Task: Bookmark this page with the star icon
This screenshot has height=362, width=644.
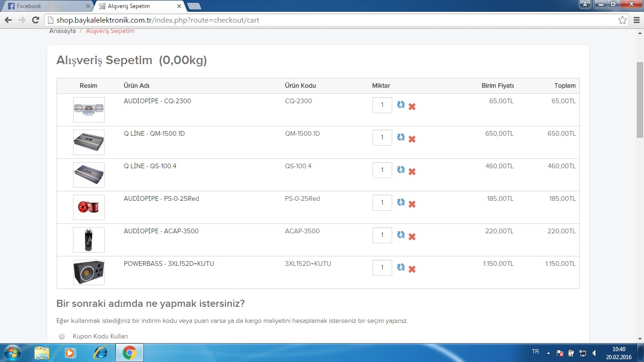Action: (x=623, y=20)
